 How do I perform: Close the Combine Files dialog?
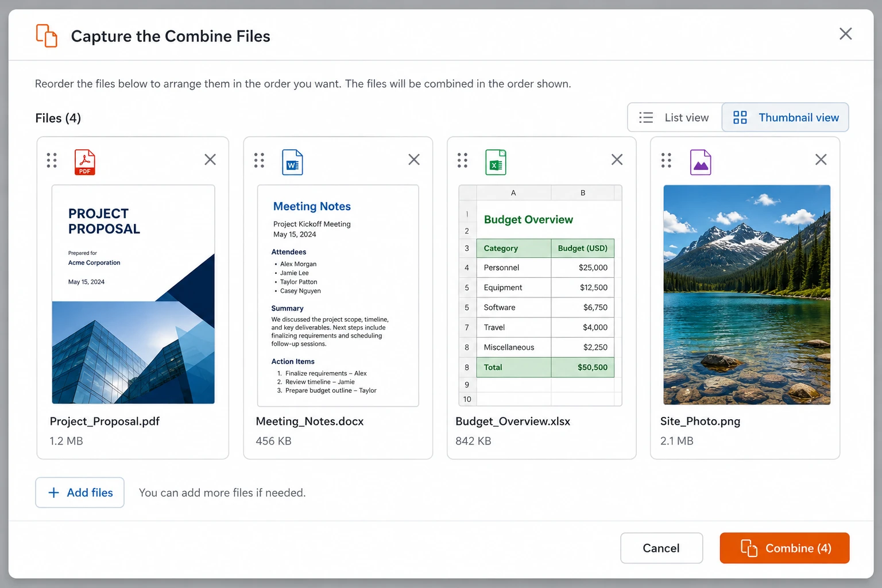(x=845, y=34)
